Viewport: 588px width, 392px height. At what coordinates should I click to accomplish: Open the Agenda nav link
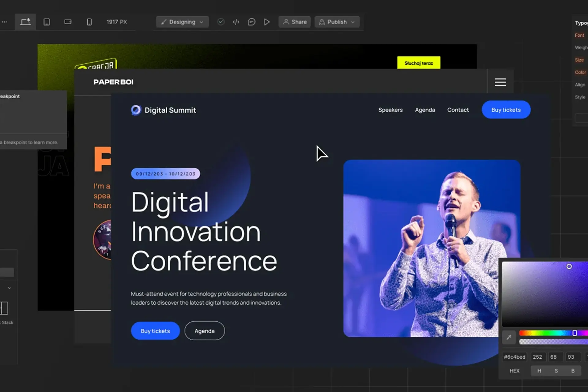[x=425, y=110]
